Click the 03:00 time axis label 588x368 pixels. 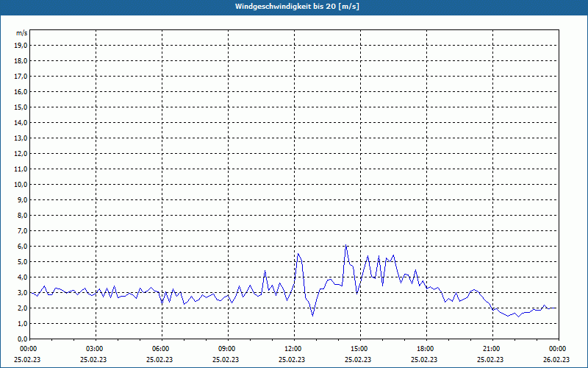(95, 349)
